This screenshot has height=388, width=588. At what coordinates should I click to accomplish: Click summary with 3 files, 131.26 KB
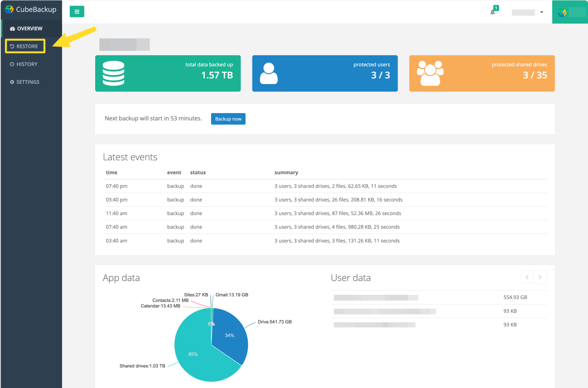pos(337,241)
